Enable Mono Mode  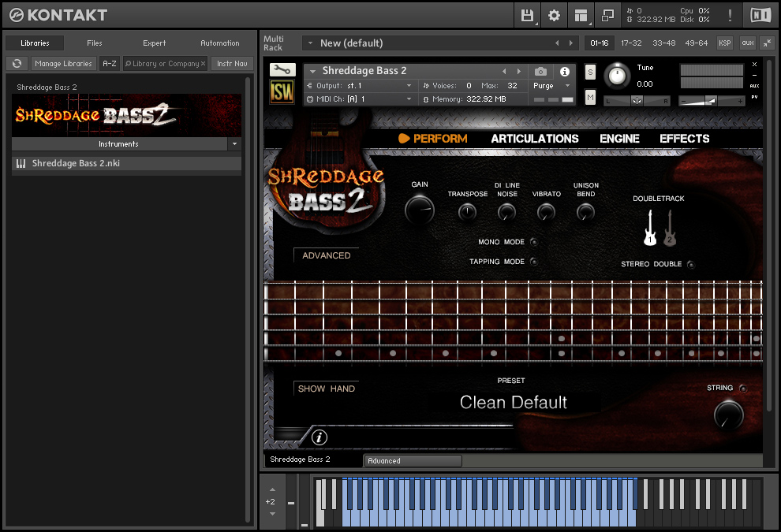point(533,243)
